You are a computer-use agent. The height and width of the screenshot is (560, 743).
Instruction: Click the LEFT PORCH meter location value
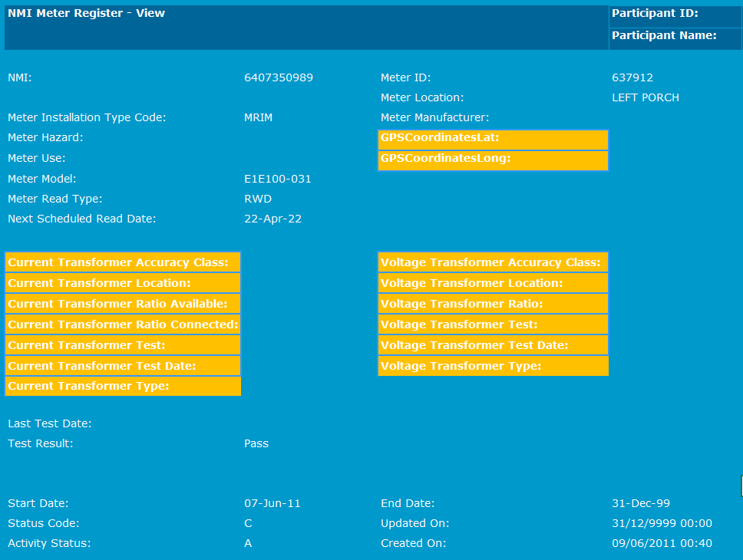(x=645, y=97)
